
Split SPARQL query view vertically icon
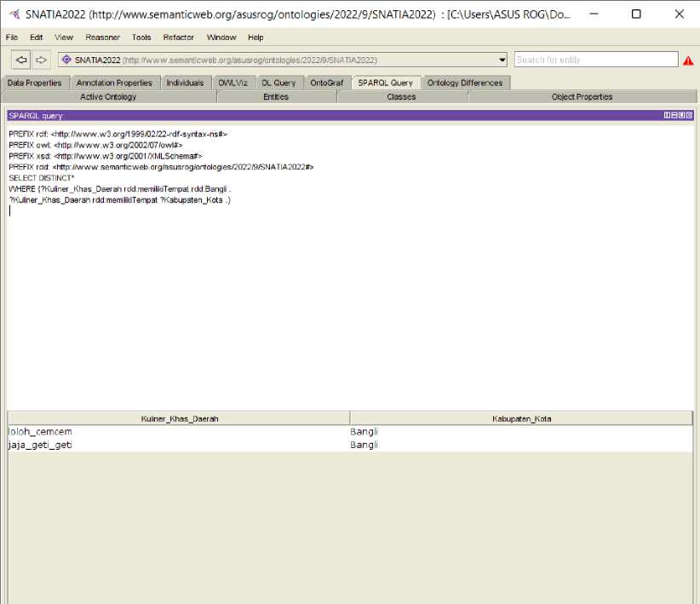pyautogui.click(x=667, y=115)
